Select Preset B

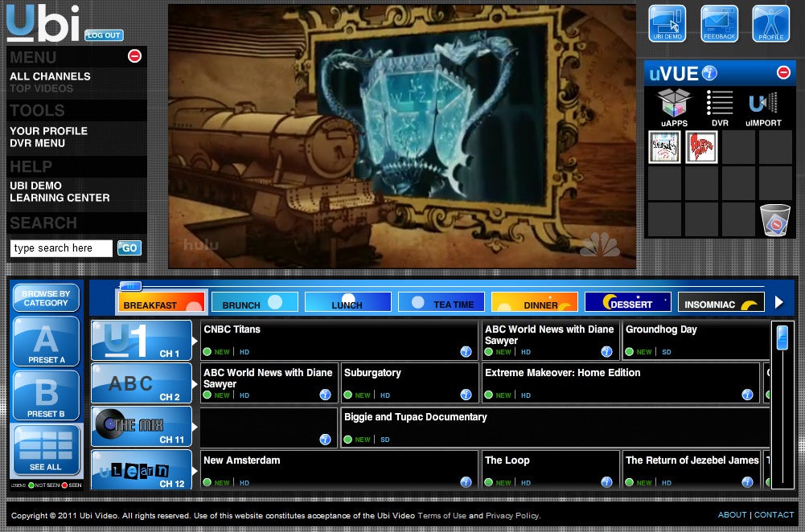tap(46, 395)
